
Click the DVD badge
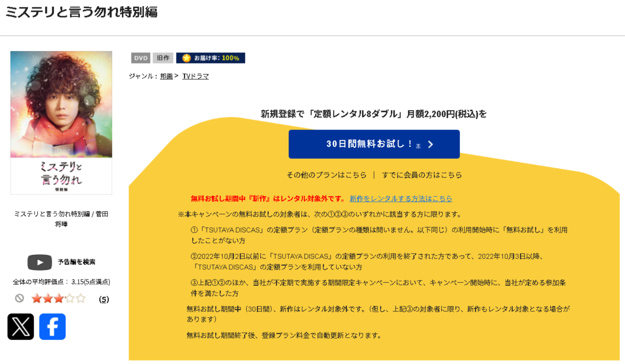tap(140, 58)
